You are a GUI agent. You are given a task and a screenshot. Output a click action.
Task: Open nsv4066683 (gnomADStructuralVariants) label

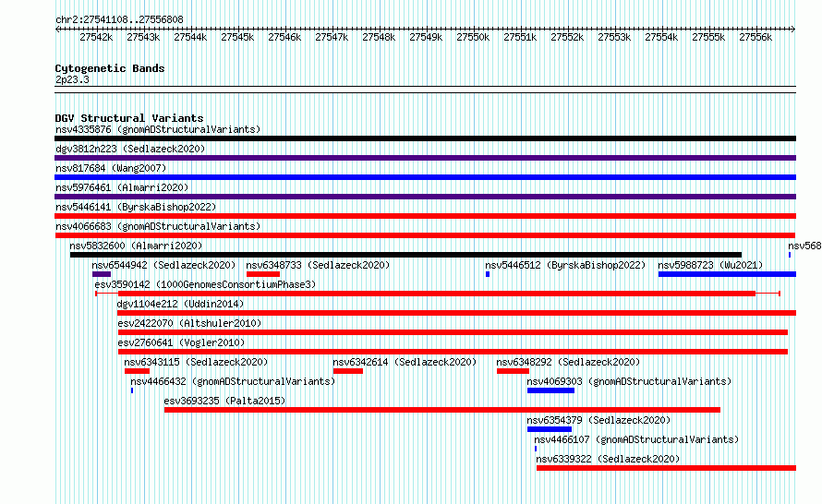coord(158,226)
